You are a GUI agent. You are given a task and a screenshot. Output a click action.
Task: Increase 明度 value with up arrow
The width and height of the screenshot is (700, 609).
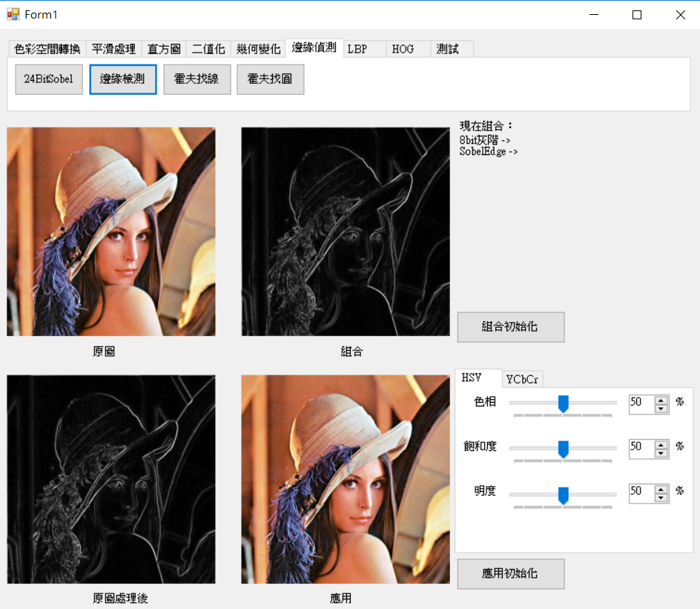[x=661, y=490]
